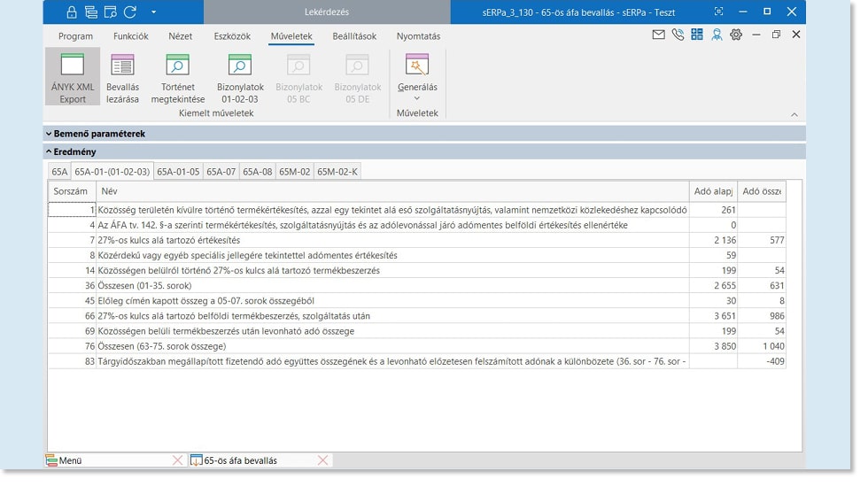Select row 'Közérdekű vagy egyéb speciális' adómentes értékesítés
The height and width of the screenshot is (487, 868).
click(x=417, y=255)
